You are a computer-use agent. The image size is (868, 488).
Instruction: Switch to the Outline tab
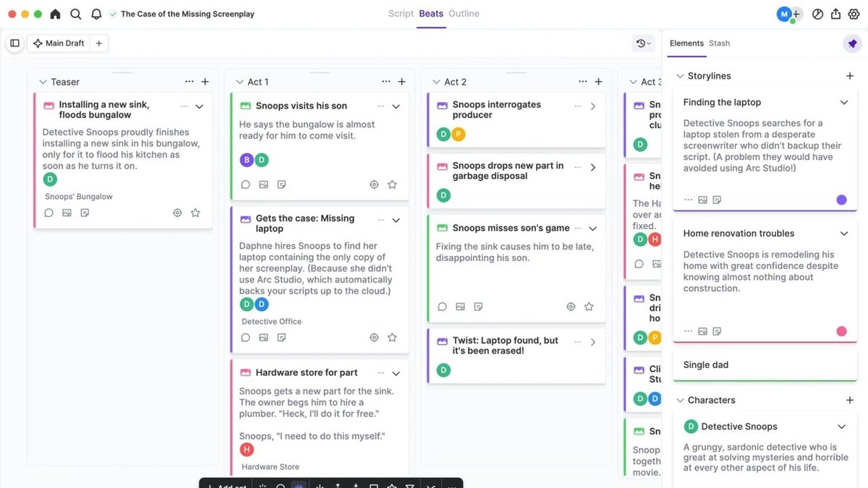point(464,14)
